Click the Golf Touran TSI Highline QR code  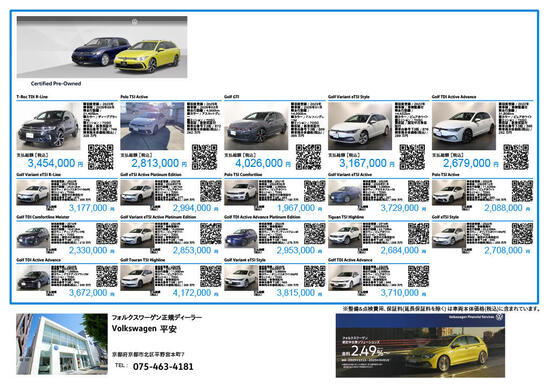pyautogui.click(x=211, y=276)
